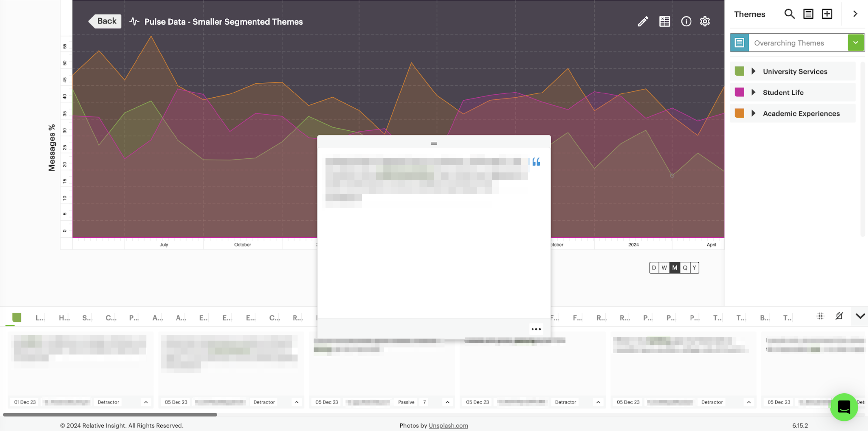Click the Overarching Themes field
The height and width of the screenshot is (431, 868).
(798, 43)
